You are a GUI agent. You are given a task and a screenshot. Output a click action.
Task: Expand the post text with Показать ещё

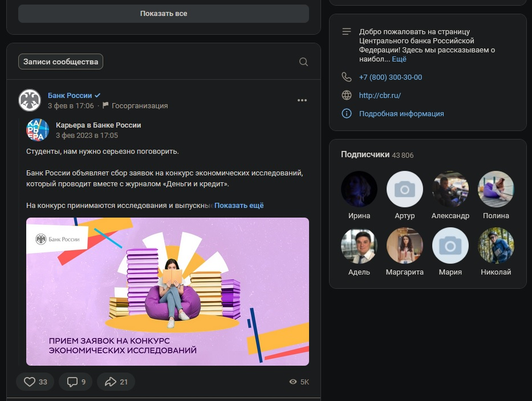[239, 206]
